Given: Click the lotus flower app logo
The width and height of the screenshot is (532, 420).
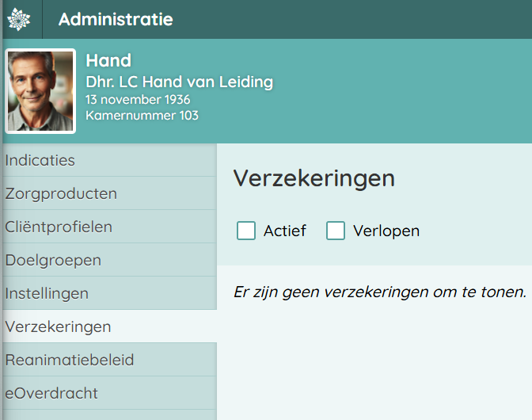Looking at the screenshot, I should (19, 19).
